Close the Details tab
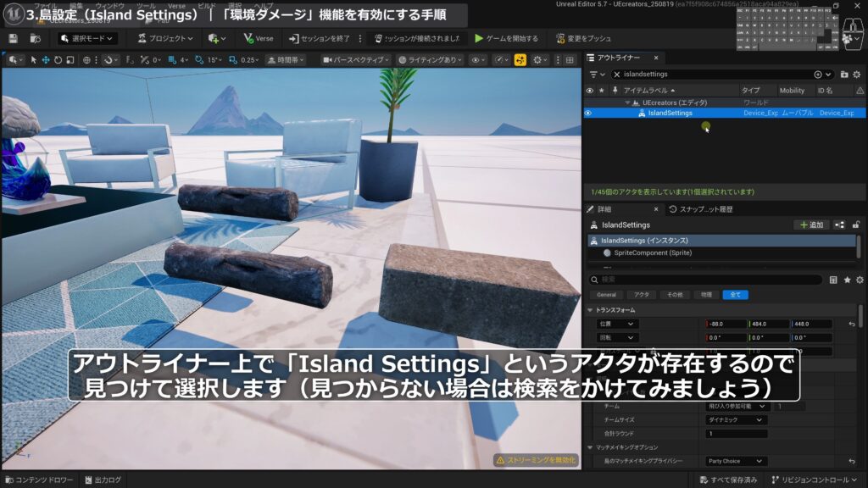This screenshot has width=868, height=488. pyautogui.click(x=656, y=209)
